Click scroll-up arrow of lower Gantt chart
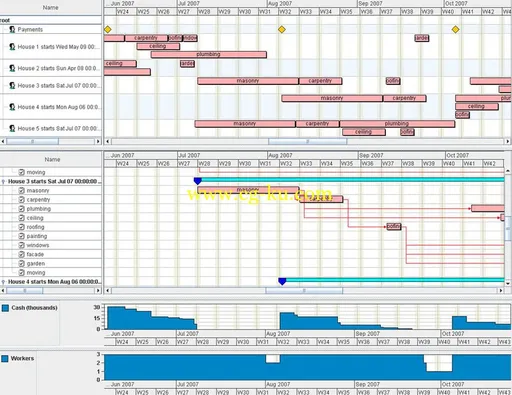The width and height of the screenshot is (512, 395). (508, 171)
